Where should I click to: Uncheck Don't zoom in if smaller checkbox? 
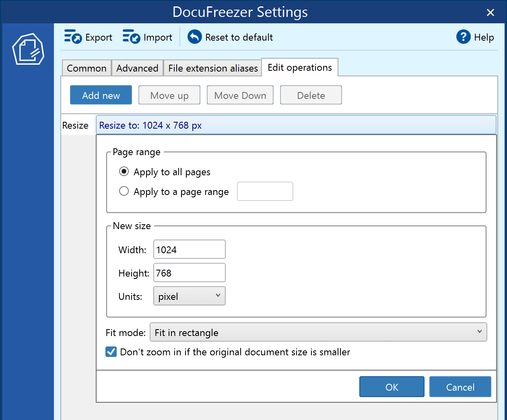click(111, 352)
